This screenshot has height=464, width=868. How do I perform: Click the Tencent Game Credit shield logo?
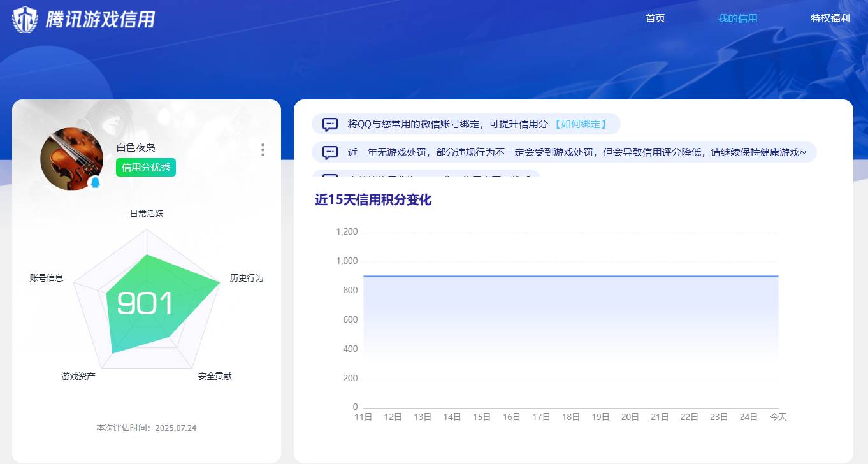[x=24, y=19]
